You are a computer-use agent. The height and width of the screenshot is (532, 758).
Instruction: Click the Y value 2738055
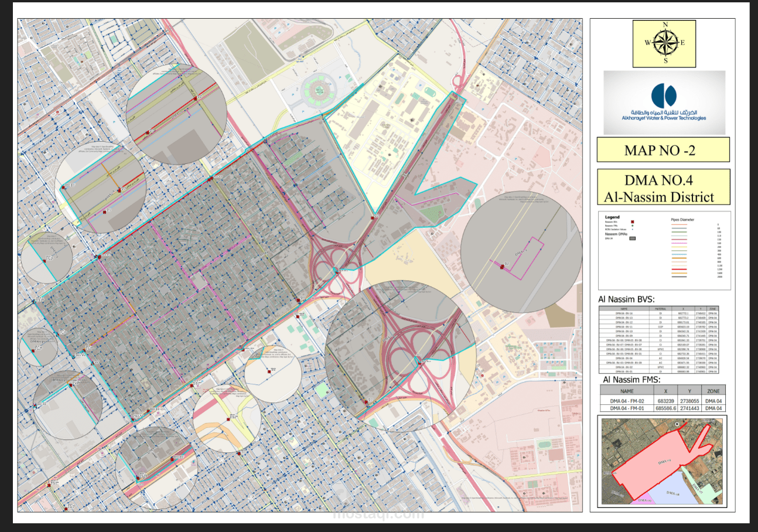689,400
